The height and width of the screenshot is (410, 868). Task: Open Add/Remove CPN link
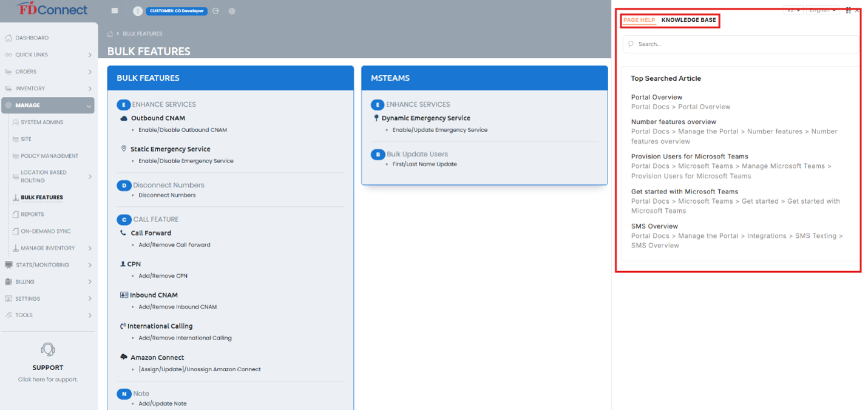tap(163, 276)
